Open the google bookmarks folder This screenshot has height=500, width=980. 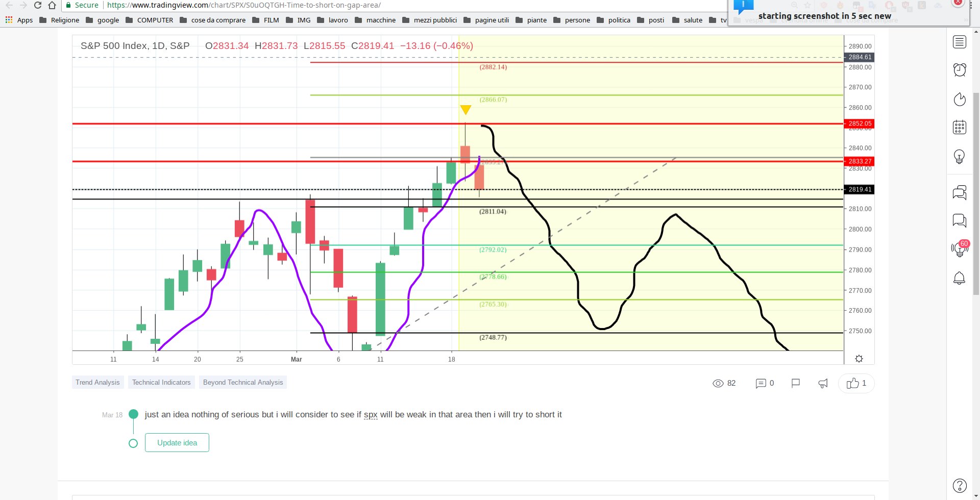(103, 20)
